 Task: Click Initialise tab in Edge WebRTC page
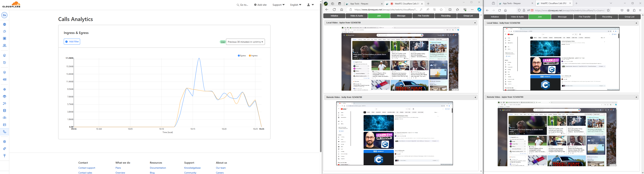[x=334, y=16]
